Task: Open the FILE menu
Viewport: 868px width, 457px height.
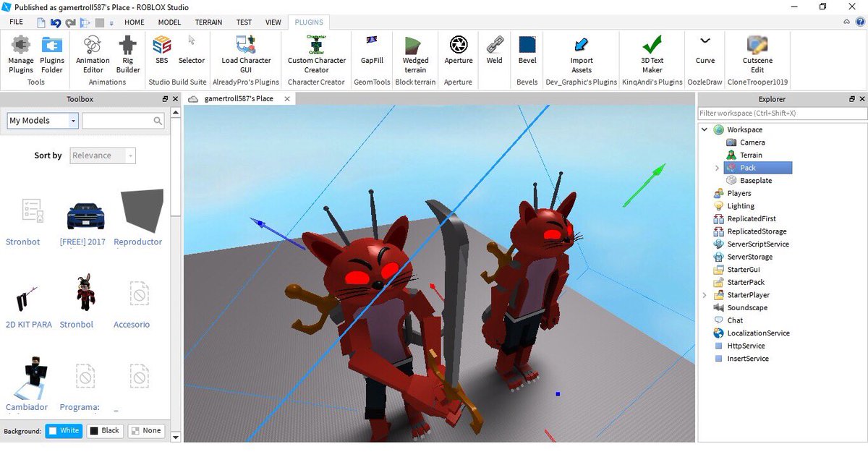Action: click(x=17, y=22)
